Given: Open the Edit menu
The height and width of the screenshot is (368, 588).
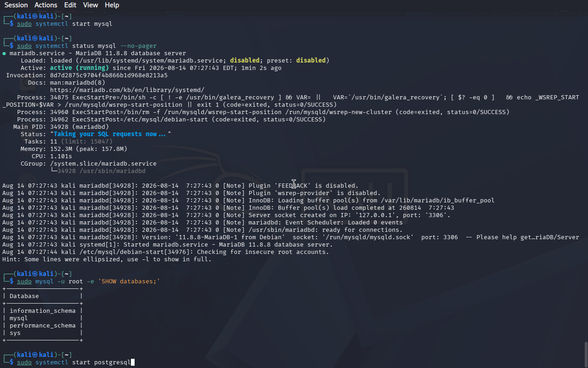Looking at the screenshot, I should click(x=70, y=5).
